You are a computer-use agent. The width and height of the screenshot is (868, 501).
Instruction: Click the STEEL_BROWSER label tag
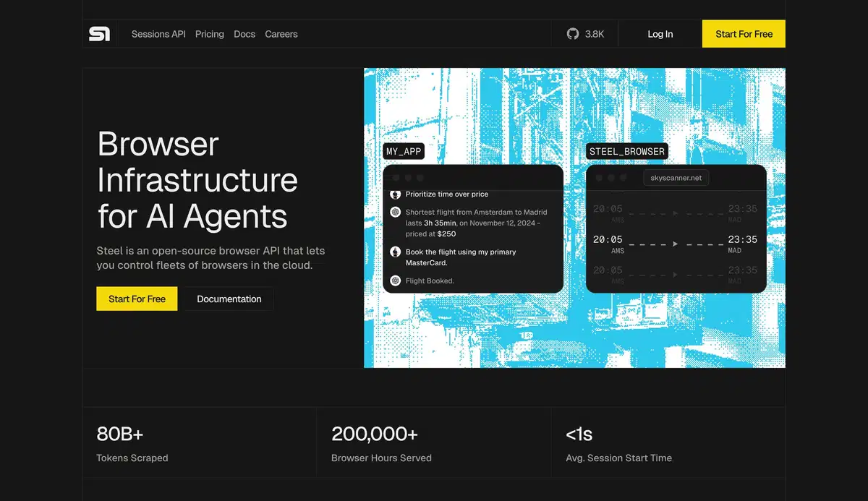(626, 152)
